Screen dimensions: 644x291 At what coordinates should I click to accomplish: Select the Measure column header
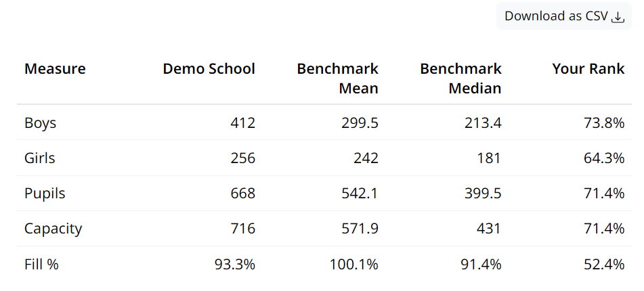coord(55,69)
